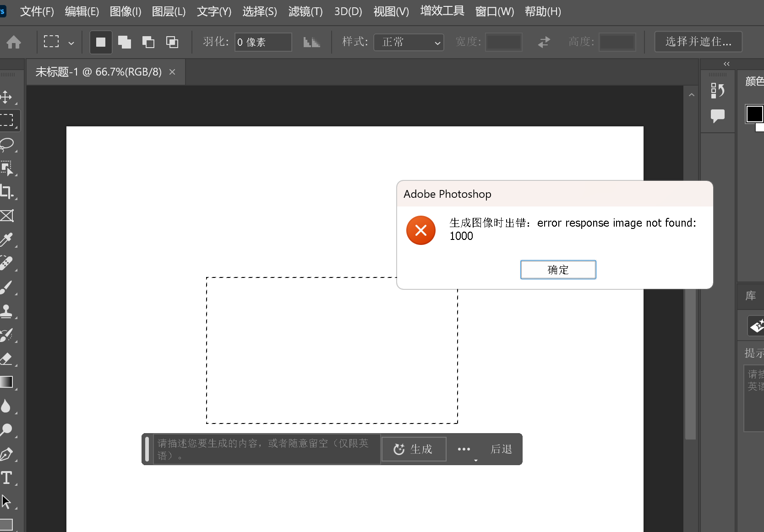Viewport: 764px width, 532px height.
Task: Select the Pen tool
Action: 6,454
